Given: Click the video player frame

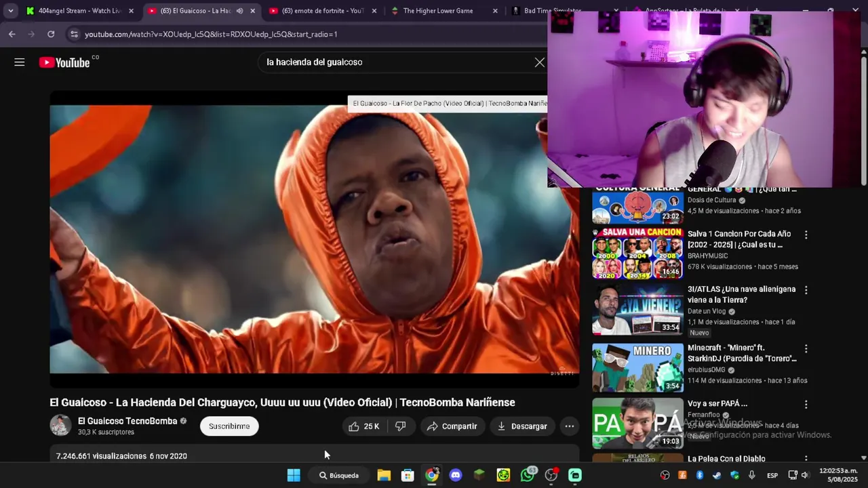Looking at the screenshot, I should click(x=315, y=239).
